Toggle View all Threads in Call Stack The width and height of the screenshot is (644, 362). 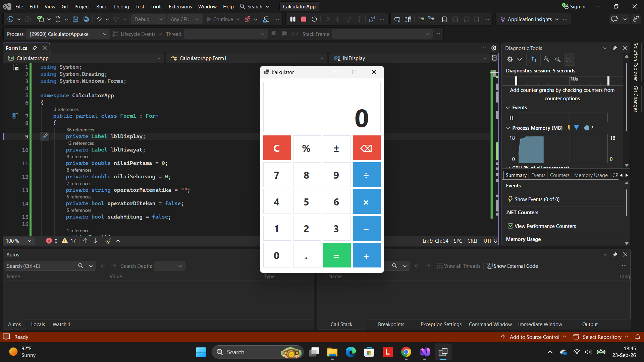459,266
